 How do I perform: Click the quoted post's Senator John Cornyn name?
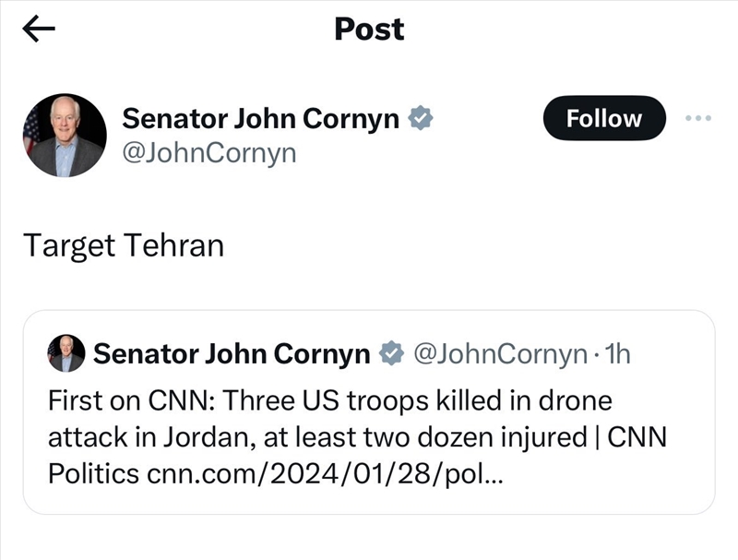tap(232, 353)
